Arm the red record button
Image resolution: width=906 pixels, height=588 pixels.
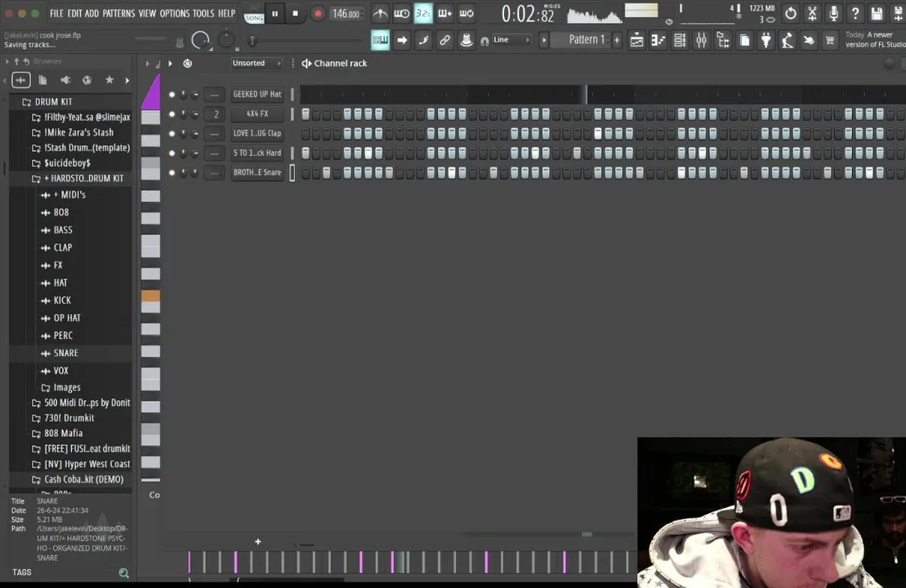coord(317,13)
